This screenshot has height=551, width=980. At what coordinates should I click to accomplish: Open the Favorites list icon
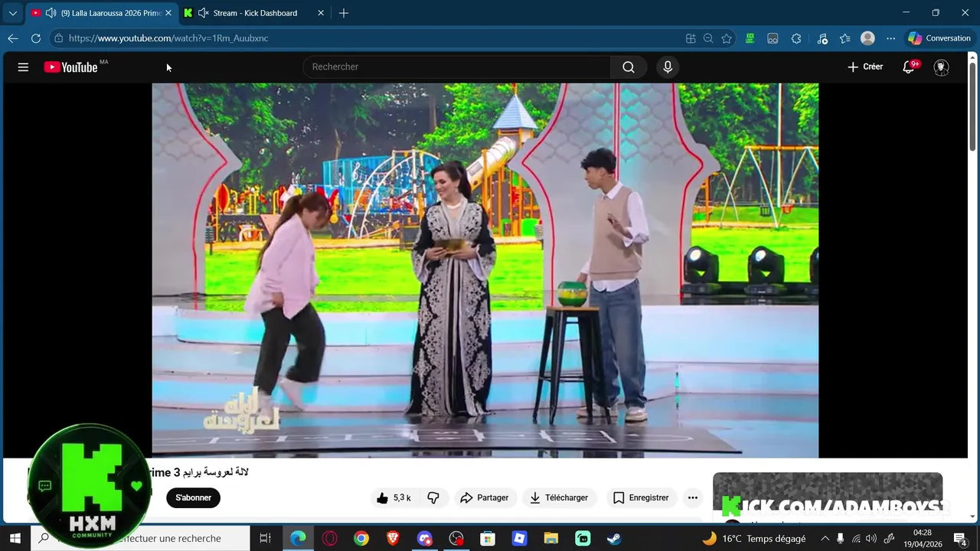point(845,38)
